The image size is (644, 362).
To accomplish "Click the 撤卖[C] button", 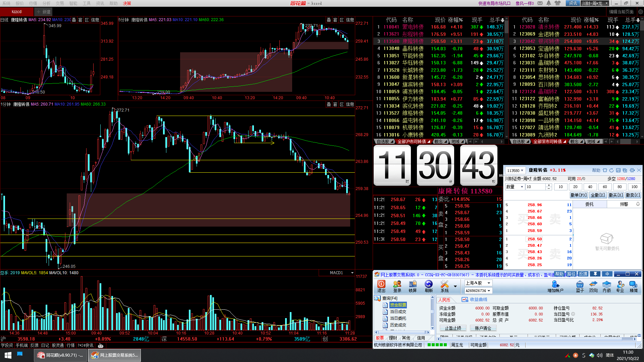I will click(633, 195).
